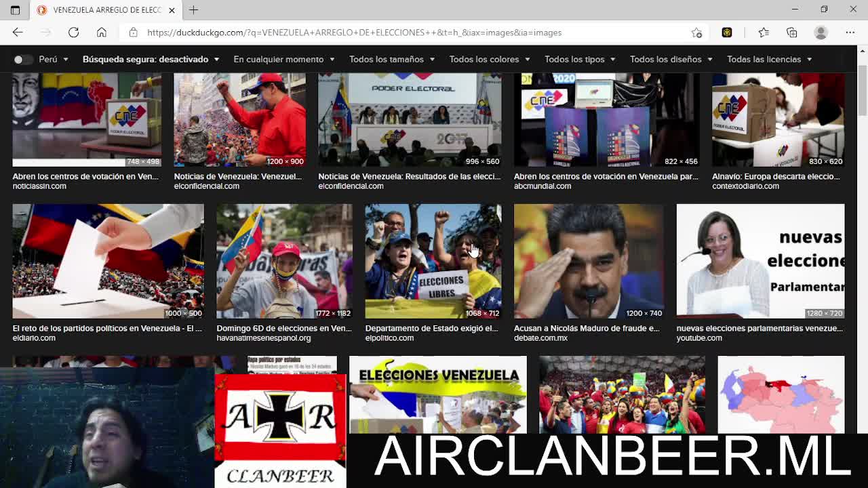Open the Poder Electoral press conference image
The image size is (868, 488).
coord(410,119)
